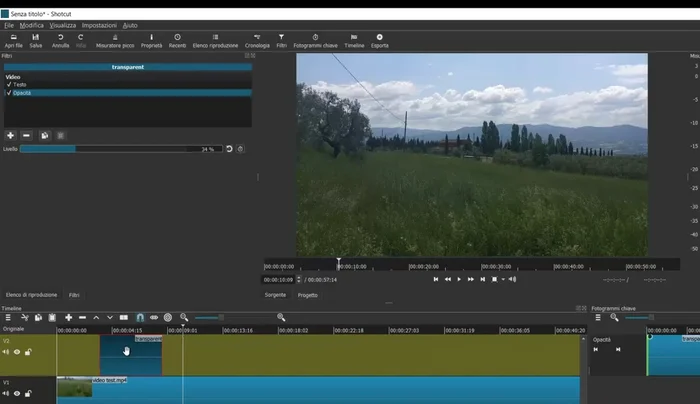Image resolution: width=700 pixels, height=404 pixels.
Task: Mute the V2 track audio
Action: pos(5,352)
